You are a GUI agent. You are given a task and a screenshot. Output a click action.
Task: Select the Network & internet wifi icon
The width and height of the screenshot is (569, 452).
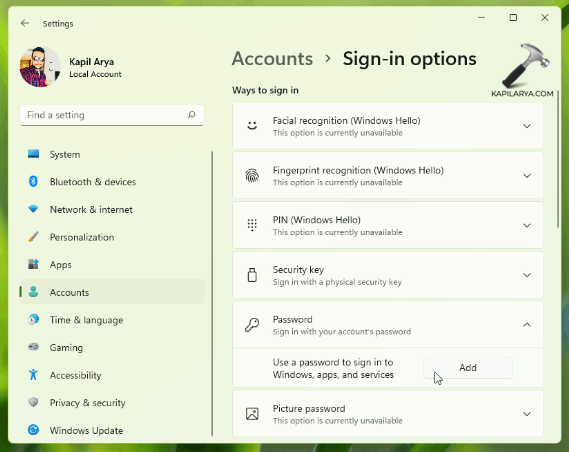33,209
